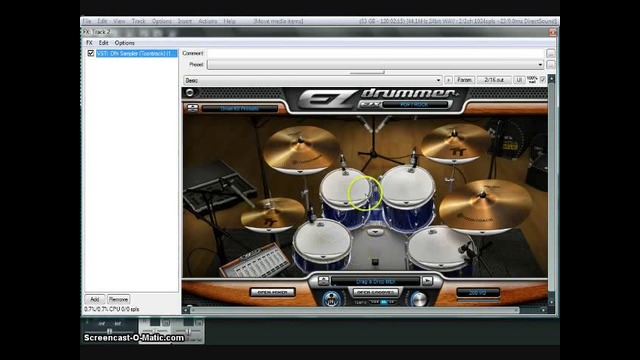640x360 pixels.
Task: Click the Param button
Action: 464,80
